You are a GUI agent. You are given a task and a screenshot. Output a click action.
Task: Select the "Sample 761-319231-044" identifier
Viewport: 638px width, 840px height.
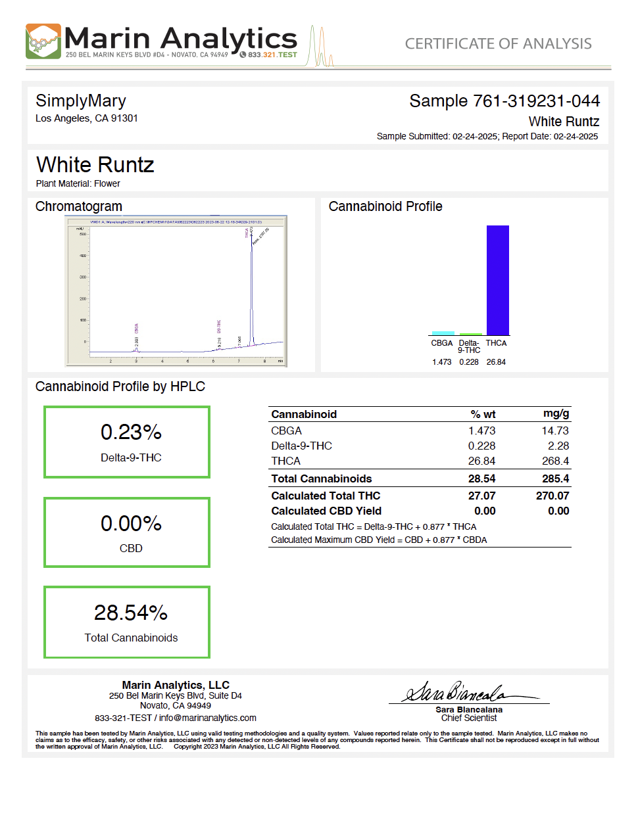504,101
